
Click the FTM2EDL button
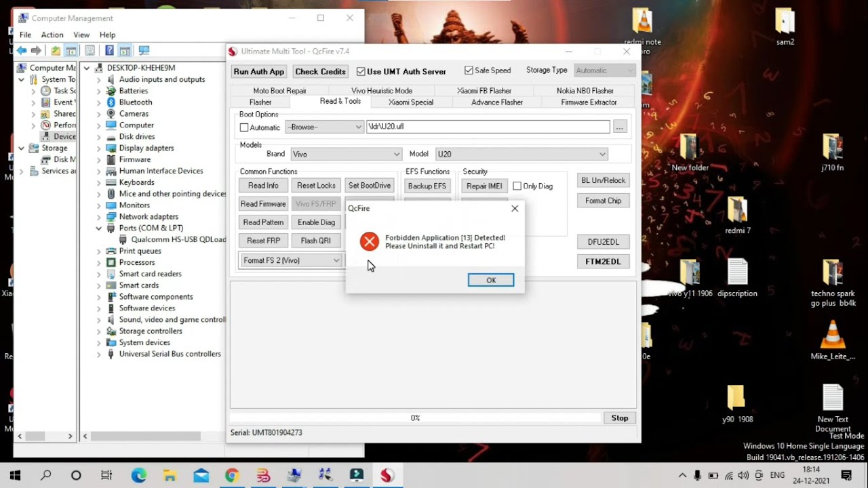pos(603,262)
